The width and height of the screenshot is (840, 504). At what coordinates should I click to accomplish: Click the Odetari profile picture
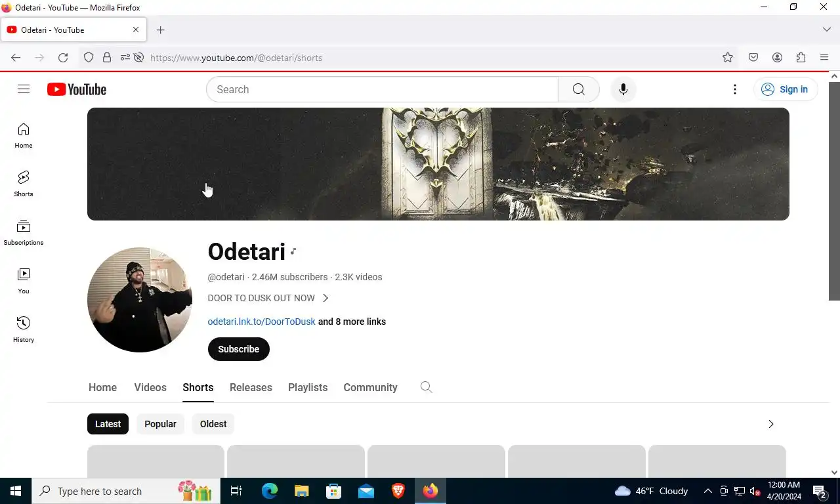pos(140,300)
